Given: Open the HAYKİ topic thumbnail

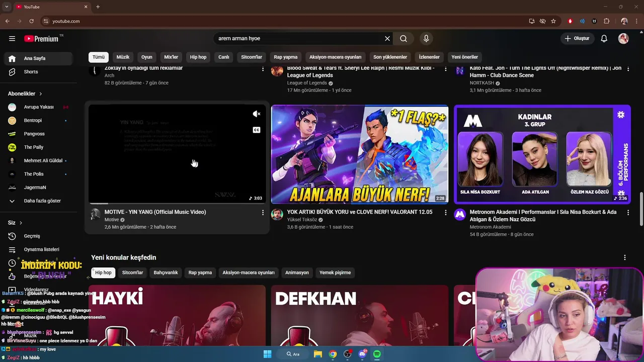Looking at the screenshot, I should (177, 316).
